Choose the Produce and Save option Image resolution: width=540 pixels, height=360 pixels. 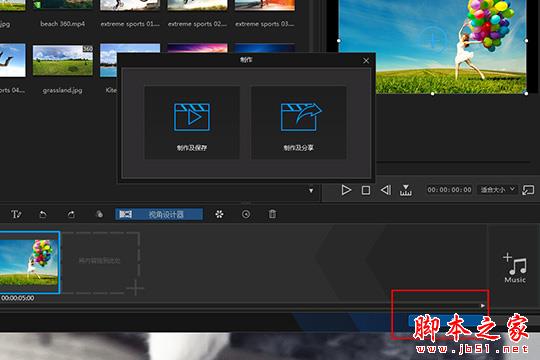(x=192, y=123)
